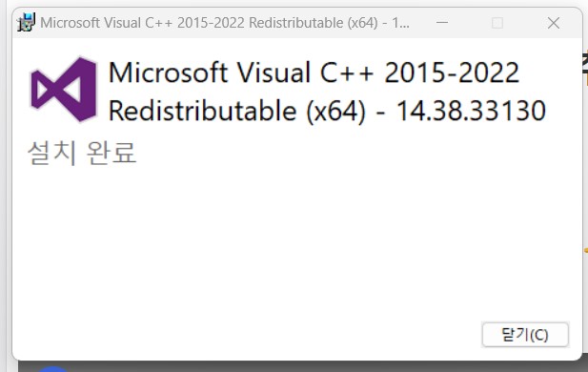Minimize the Redistributable installer window
Screen dimensions: 588x372
[x=442, y=23]
